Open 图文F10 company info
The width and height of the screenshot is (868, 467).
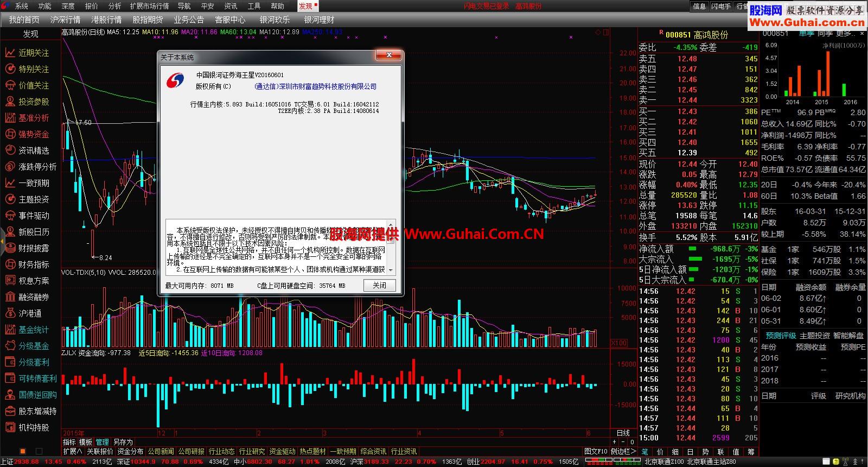pos(596,451)
